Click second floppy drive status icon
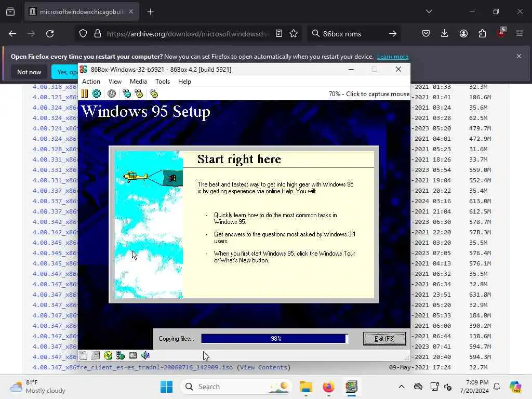Screen dimensions: 532x399 click(96, 355)
